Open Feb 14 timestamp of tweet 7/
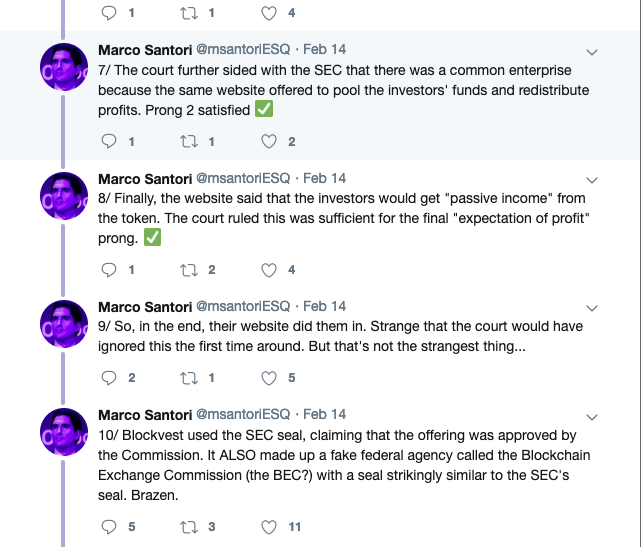The height and width of the screenshot is (547, 641). point(324,50)
